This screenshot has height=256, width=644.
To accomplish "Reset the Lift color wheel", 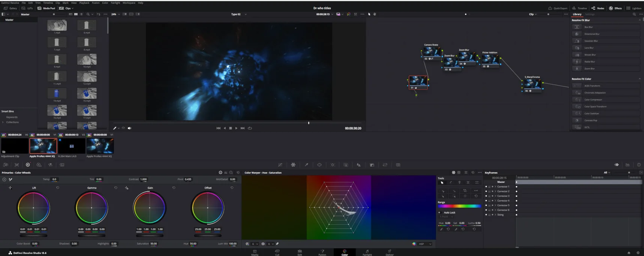I will (x=58, y=188).
